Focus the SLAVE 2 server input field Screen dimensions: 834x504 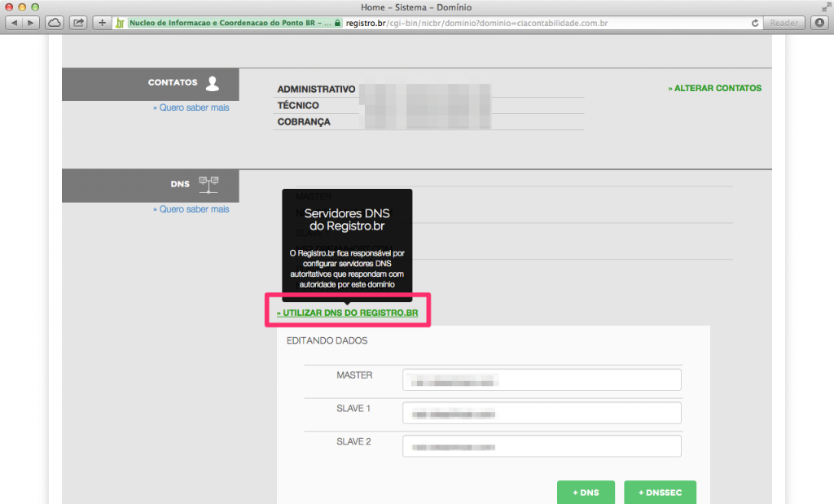[x=542, y=446]
